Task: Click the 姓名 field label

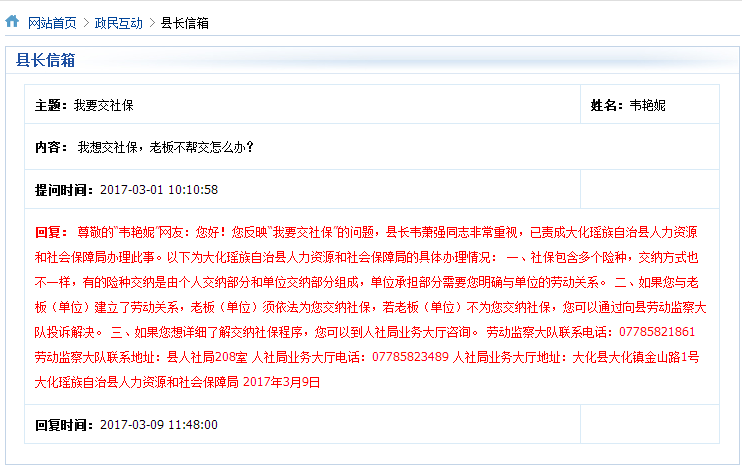Action: pos(607,105)
